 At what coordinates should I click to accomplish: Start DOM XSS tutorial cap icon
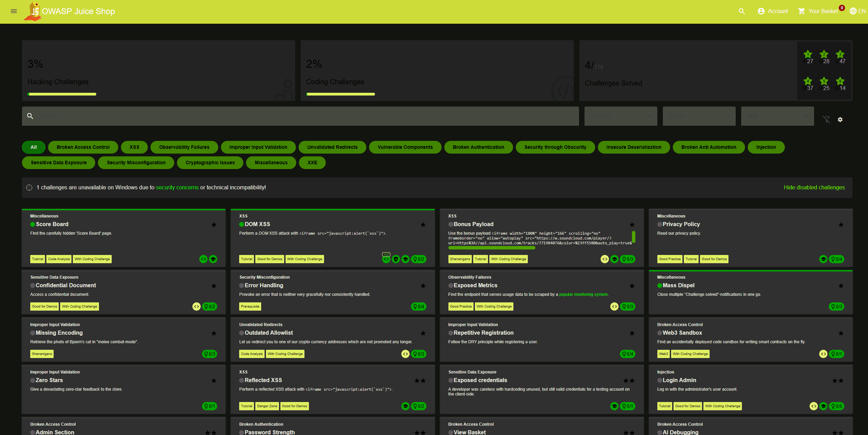point(405,259)
